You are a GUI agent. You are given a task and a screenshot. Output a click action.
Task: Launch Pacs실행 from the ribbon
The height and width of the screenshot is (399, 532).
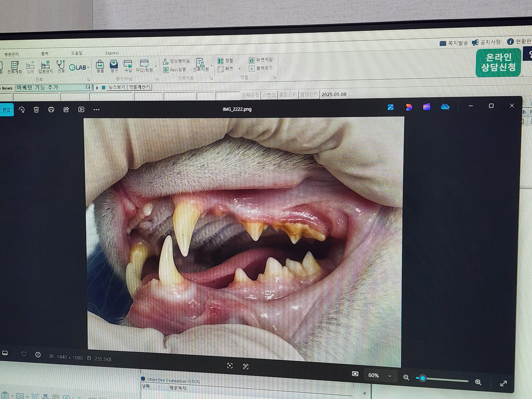[x=175, y=70]
